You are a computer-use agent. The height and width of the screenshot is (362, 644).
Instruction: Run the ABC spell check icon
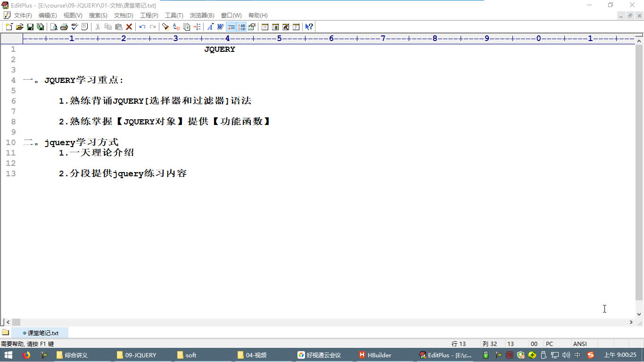coord(74,27)
